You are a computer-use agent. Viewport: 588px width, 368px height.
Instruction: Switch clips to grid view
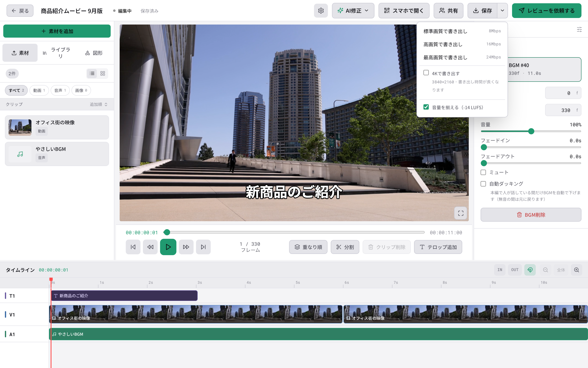102,74
